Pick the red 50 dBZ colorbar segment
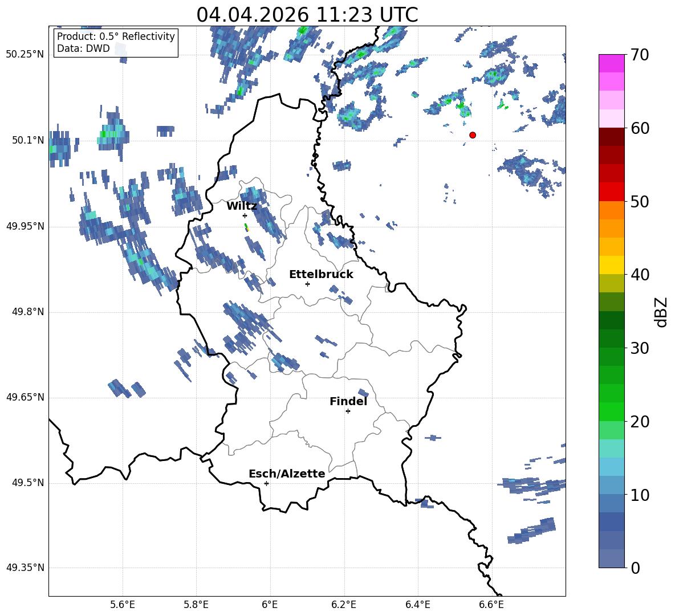This screenshot has height=616, width=675. point(611,192)
